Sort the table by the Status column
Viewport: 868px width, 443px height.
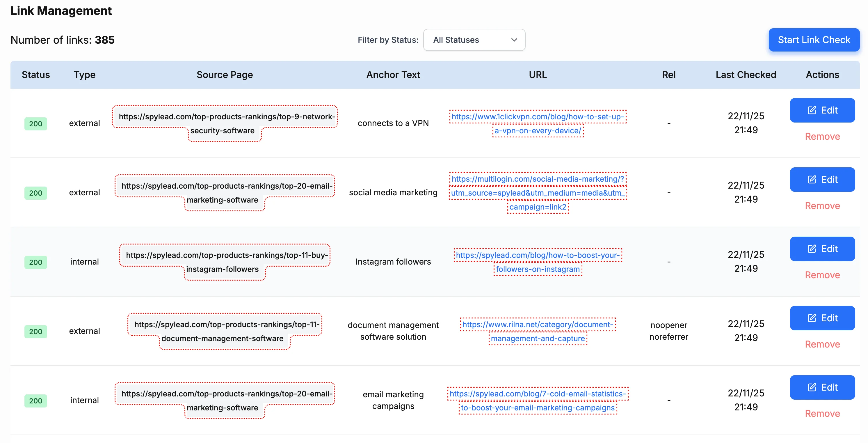point(36,75)
